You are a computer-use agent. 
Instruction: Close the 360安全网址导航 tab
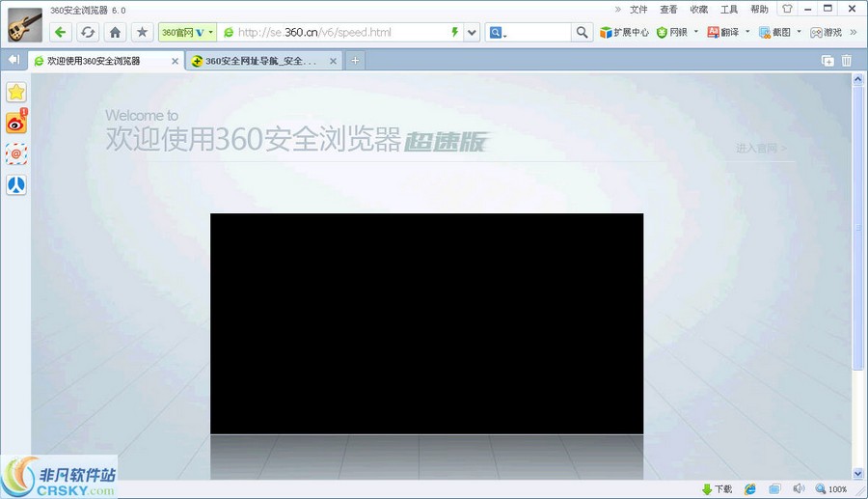point(333,61)
